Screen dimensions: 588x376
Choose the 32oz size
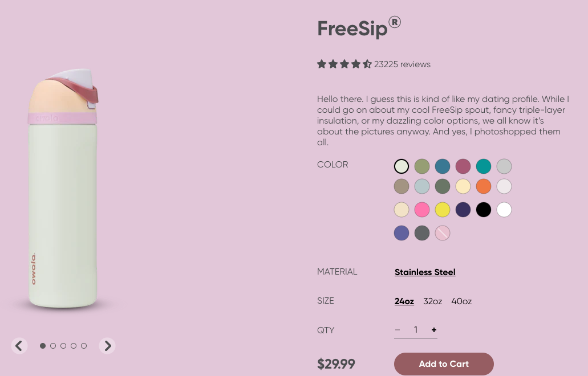click(x=432, y=301)
